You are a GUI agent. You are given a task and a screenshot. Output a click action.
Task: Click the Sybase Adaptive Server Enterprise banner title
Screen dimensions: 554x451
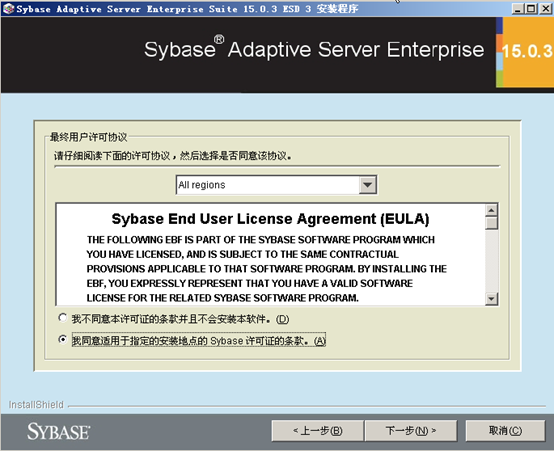pos(314,49)
